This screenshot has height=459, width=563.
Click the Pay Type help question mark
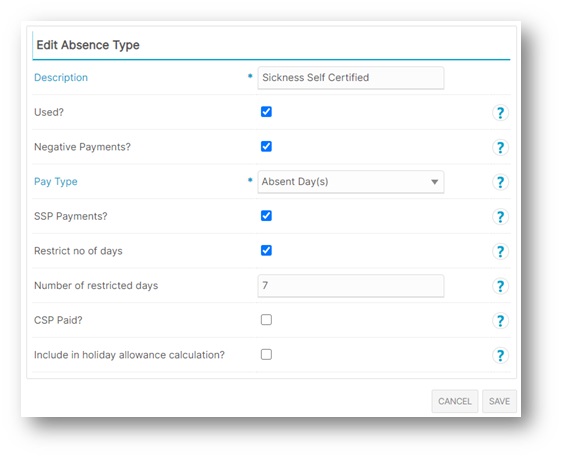click(x=500, y=182)
